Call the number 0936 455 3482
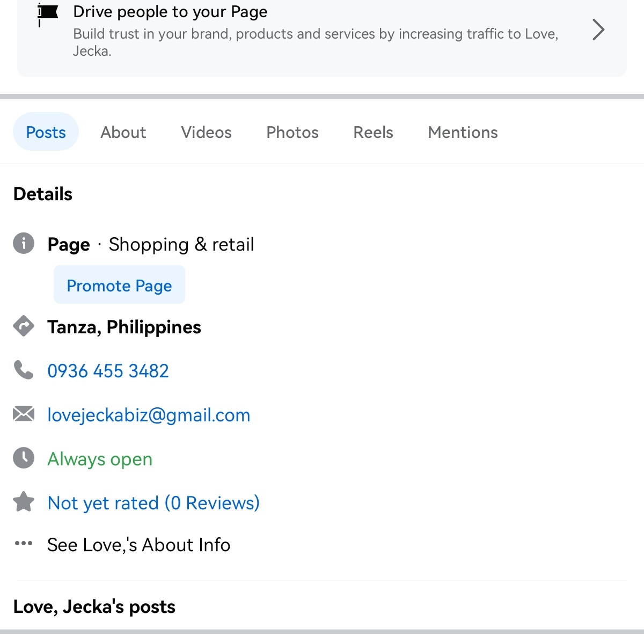 pyautogui.click(x=108, y=371)
